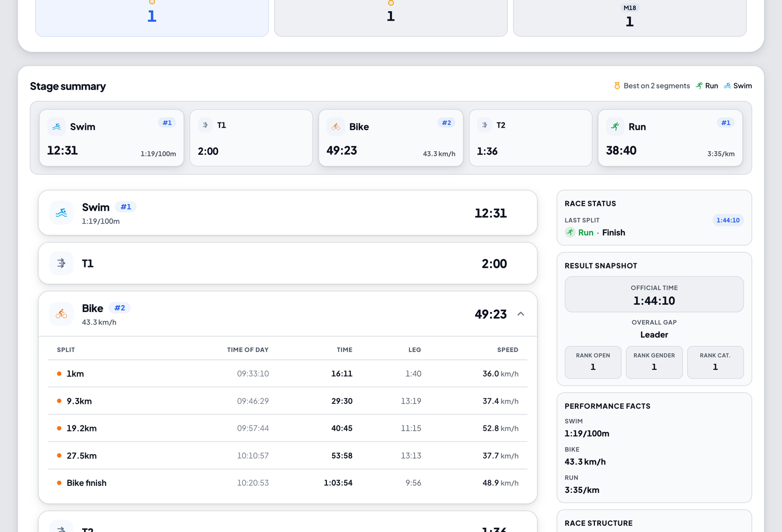782x532 pixels.
Task: Expand the T1 2:00 detail row
Action: 288,263
